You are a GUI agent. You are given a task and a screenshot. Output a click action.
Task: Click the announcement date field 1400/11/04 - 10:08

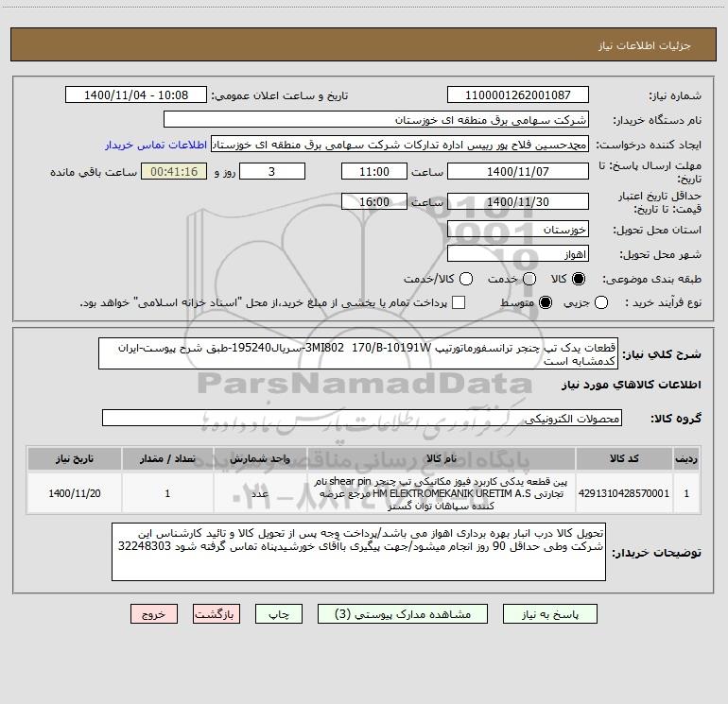[x=136, y=94]
